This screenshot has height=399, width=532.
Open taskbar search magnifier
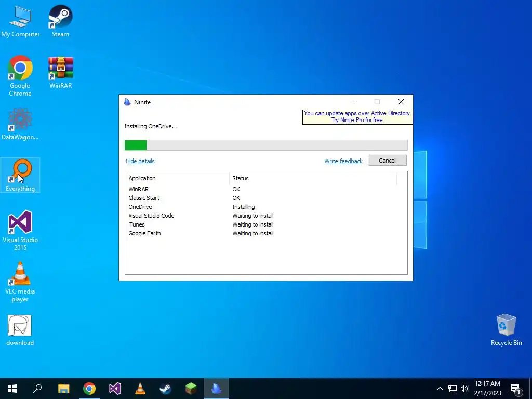pyautogui.click(x=37, y=389)
